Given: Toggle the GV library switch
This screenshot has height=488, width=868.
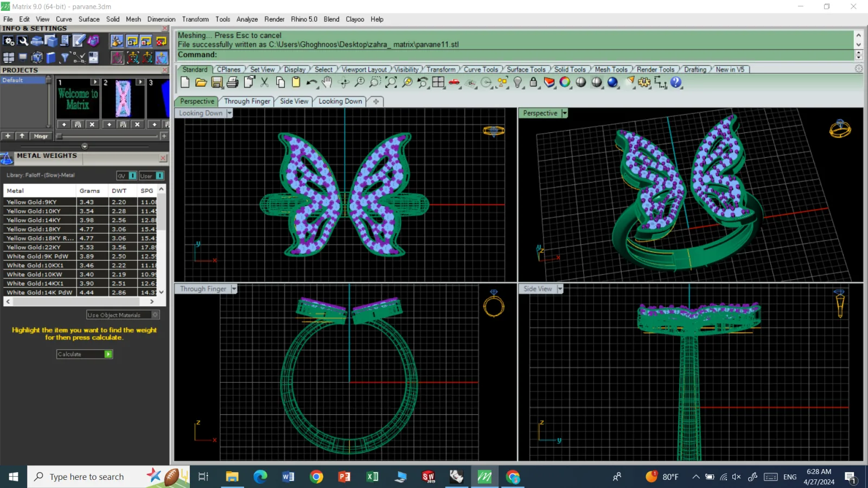Looking at the screenshot, I should click(x=132, y=176).
